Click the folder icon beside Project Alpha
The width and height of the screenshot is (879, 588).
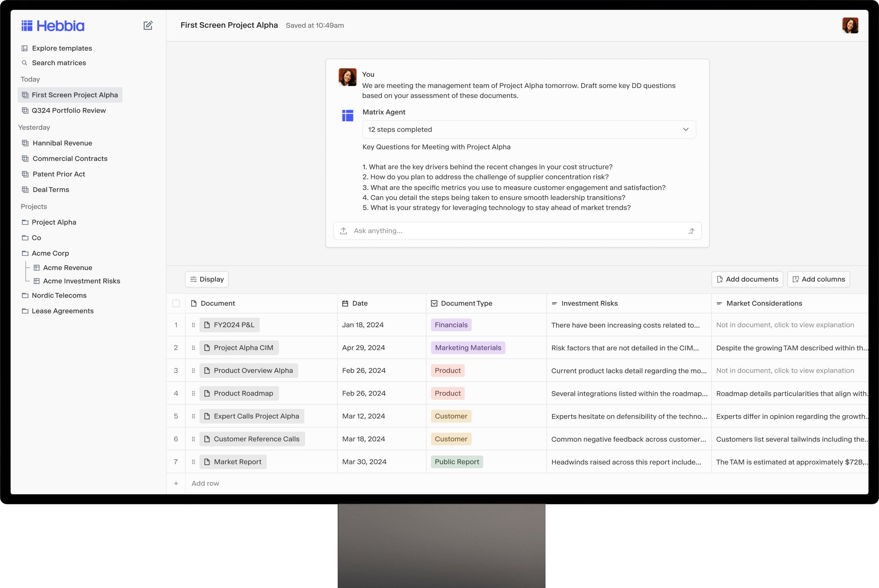click(x=25, y=222)
